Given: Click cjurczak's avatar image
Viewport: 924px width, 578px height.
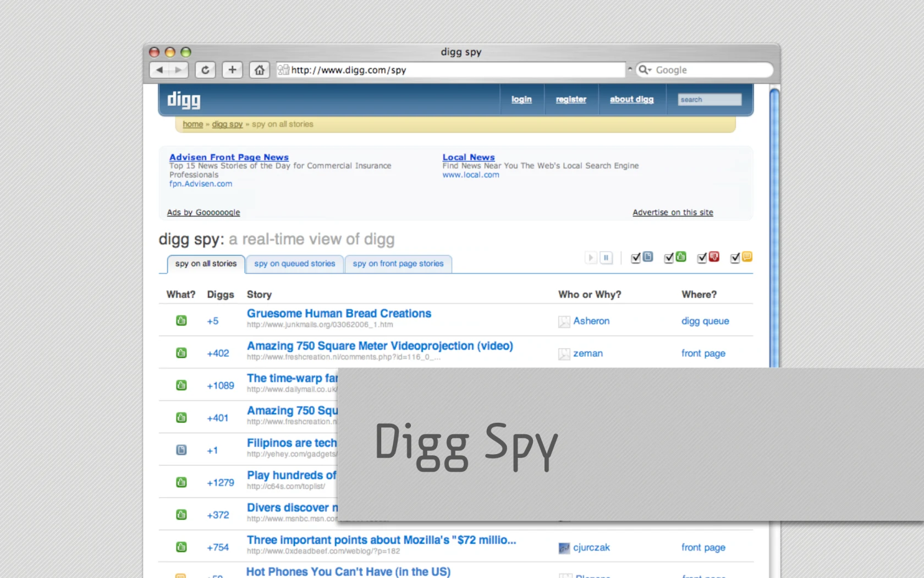Looking at the screenshot, I should (564, 548).
